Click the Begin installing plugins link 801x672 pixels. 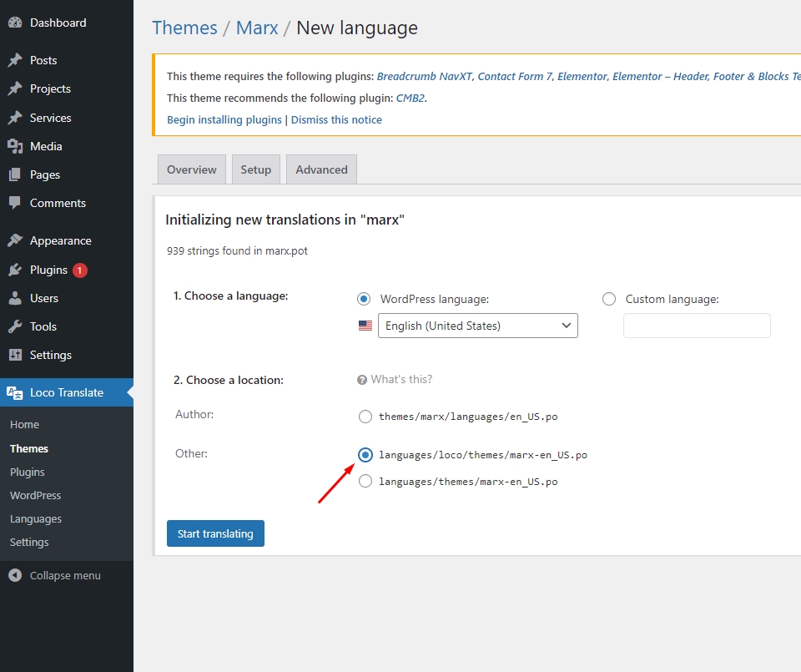pyautogui.click(x=224, y=119)
